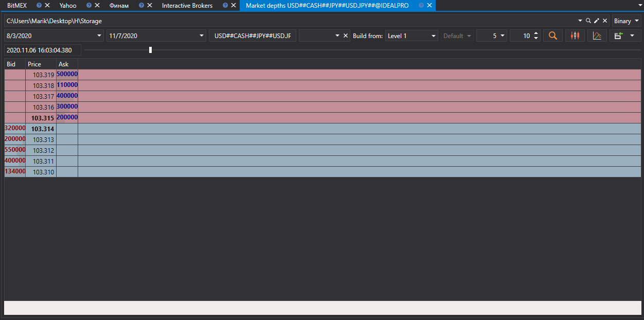
Task: Open help icon on BitMEX tab
Action: [x=39, y=6]
